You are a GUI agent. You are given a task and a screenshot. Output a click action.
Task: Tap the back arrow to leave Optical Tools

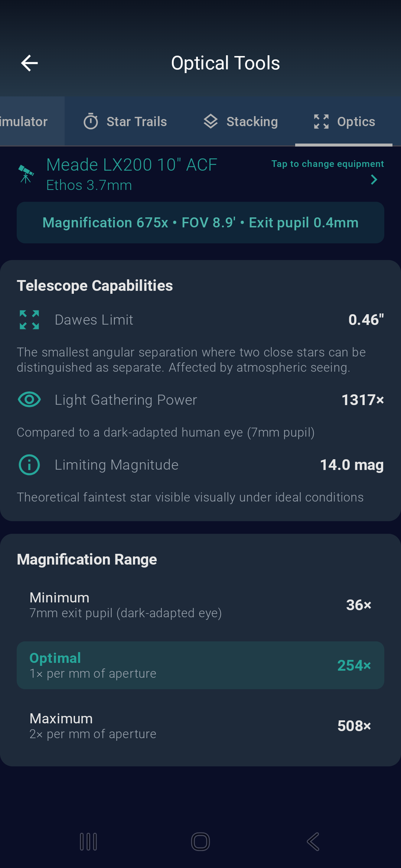click(29, 63)
